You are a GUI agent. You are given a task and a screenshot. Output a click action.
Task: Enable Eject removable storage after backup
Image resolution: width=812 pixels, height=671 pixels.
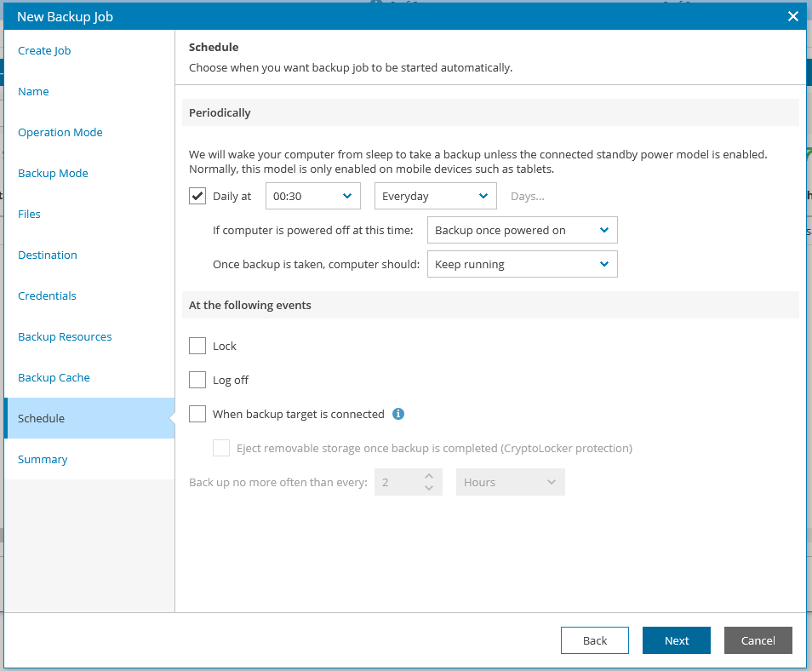coord(220,447)
